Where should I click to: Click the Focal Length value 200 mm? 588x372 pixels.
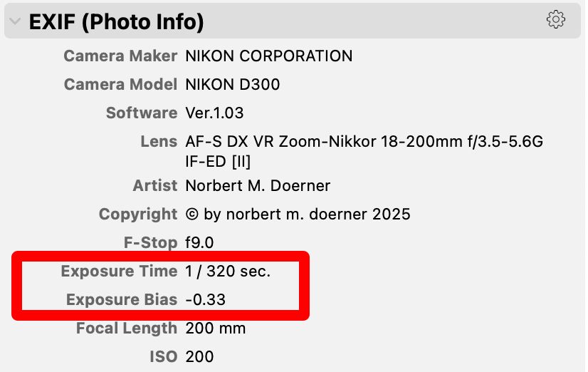[x=216, y=328]
